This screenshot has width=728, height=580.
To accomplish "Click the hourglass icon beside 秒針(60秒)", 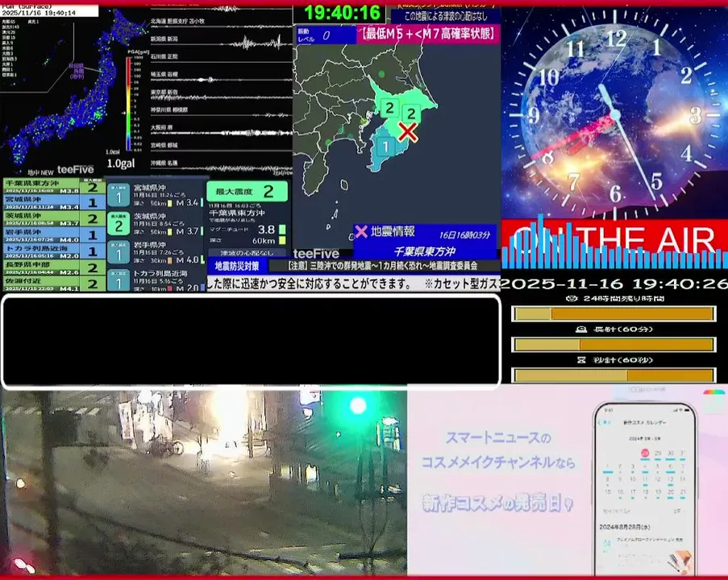I will (x=580, y=359).
